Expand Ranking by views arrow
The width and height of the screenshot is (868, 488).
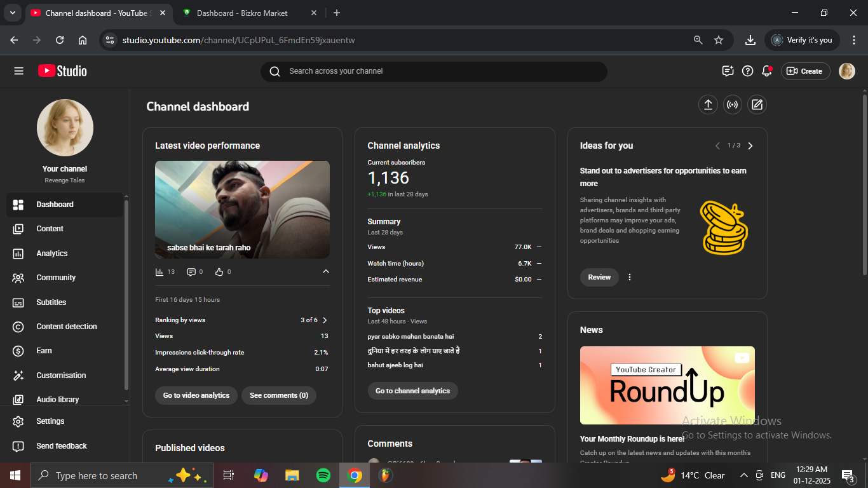click(x=325, y=320)
